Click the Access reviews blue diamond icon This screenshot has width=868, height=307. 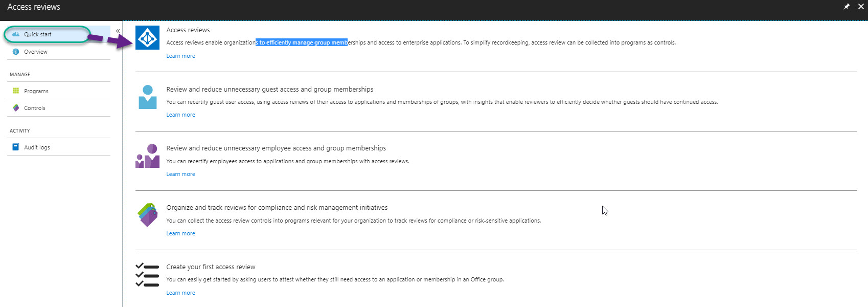click(x=147, y=37)
